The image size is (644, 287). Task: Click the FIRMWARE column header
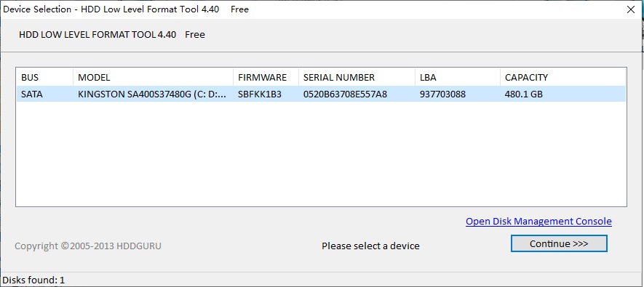click(266, 77)
